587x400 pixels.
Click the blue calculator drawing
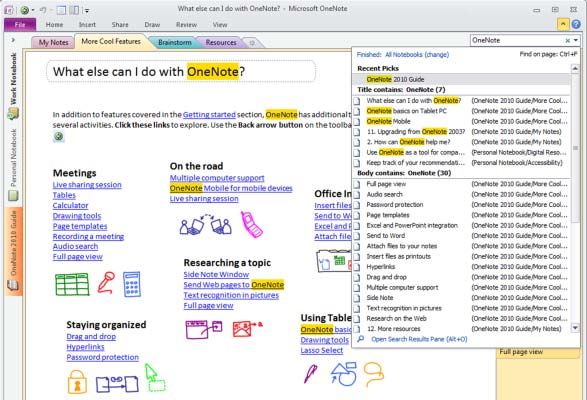coord(132,284)
